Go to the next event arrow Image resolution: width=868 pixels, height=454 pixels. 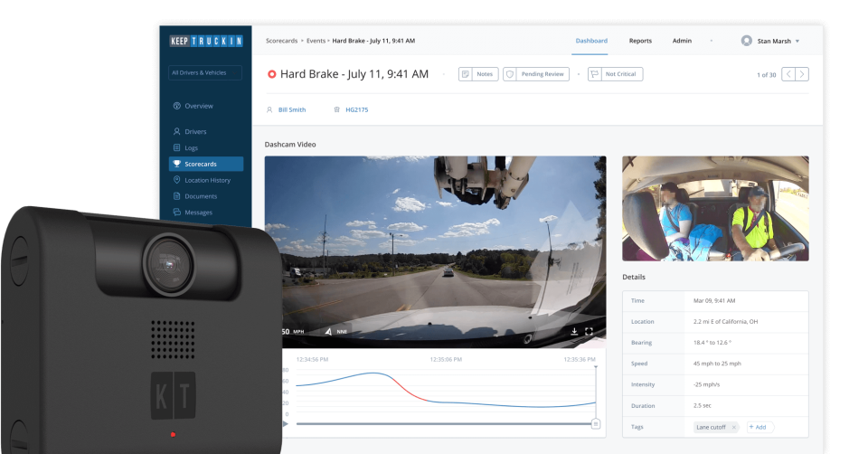[x=802, y=74]
